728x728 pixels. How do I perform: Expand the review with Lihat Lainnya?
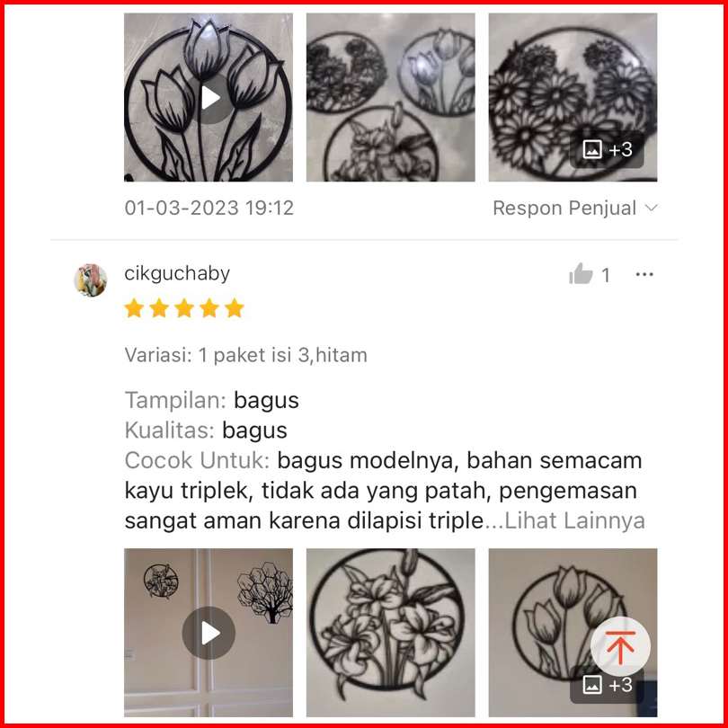point(575,520)
